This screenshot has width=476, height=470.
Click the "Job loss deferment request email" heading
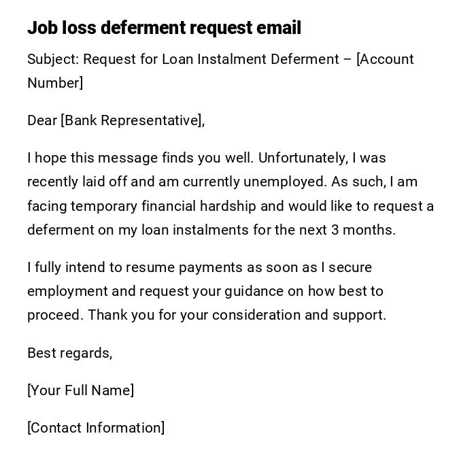click(164, 28)
